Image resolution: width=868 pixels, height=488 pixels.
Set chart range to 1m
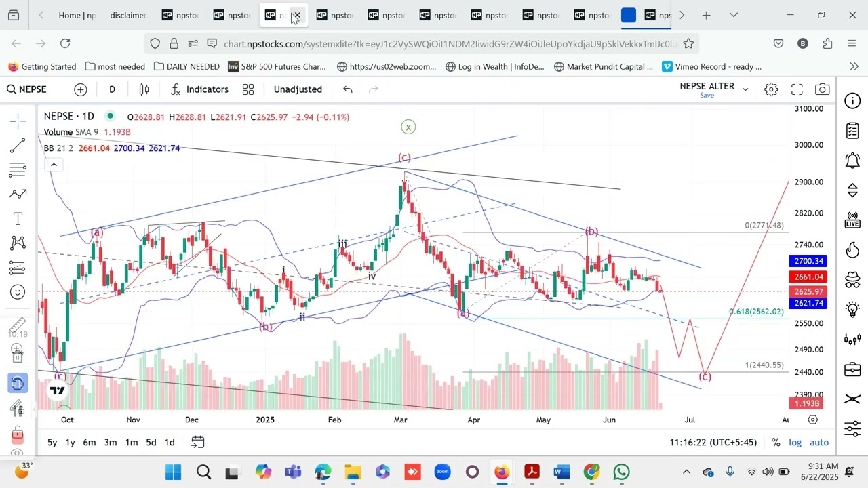coord(132,443)
